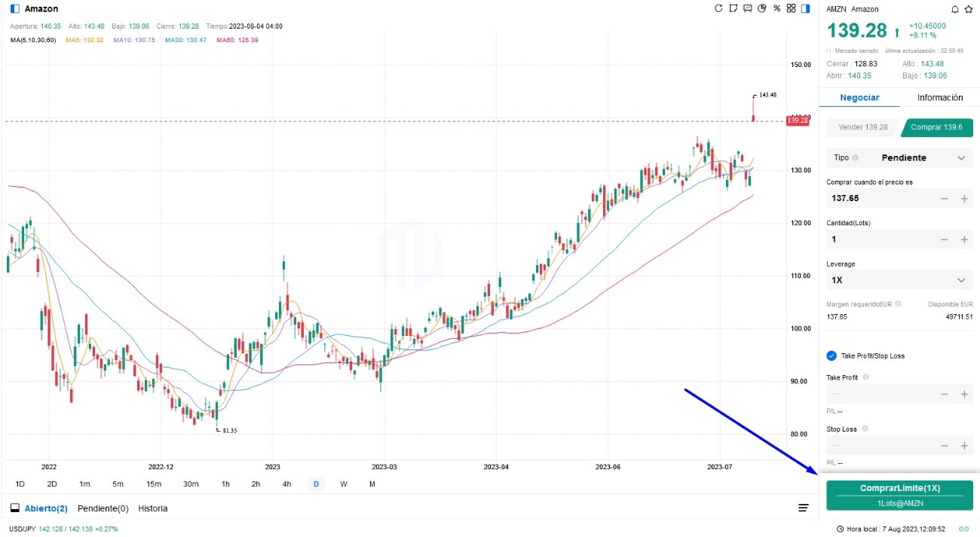Screen dimensions: 980x537
Task: Open the multi-chart grid layout icon
Action: (791, 8)
